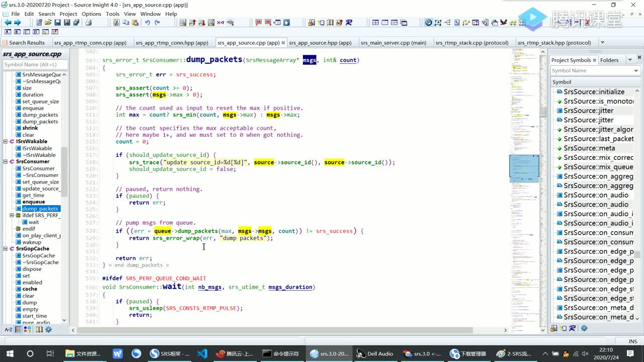Viewport: 644px width, 362px height.
Task: Create a new file from toolbar
Action: click(39, 23)
